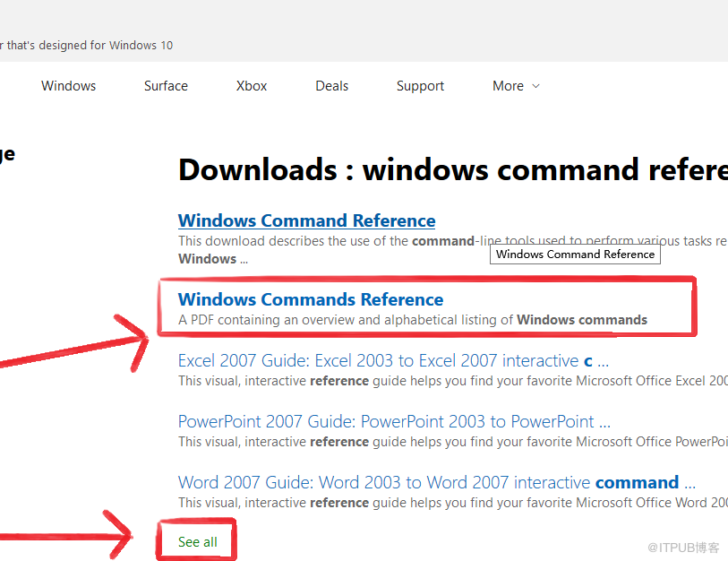Click the PowerPoint guide description text
The width and height of the screenshot is (728, 561).
pos(453,442)
